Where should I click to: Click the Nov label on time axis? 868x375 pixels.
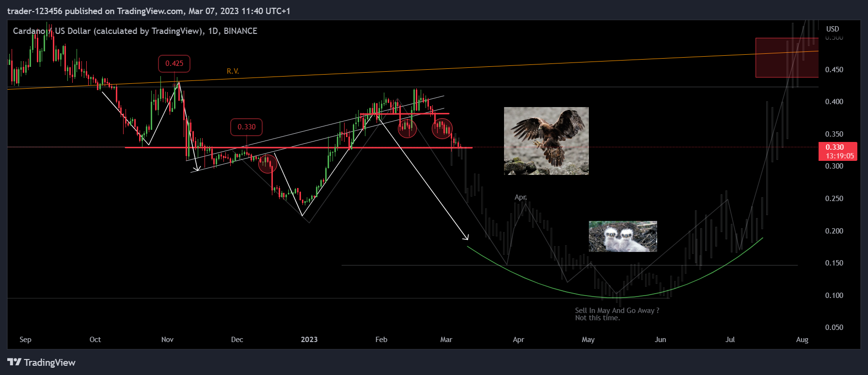click(x=167, y=340)
